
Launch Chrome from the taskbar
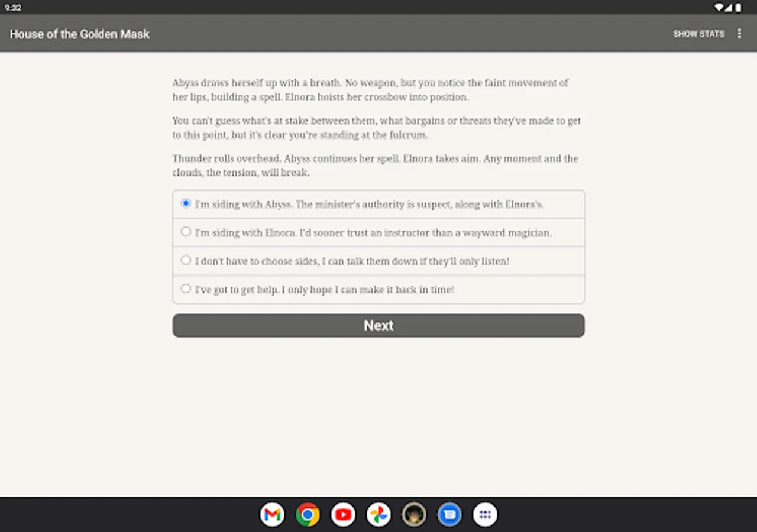(308, 514)
